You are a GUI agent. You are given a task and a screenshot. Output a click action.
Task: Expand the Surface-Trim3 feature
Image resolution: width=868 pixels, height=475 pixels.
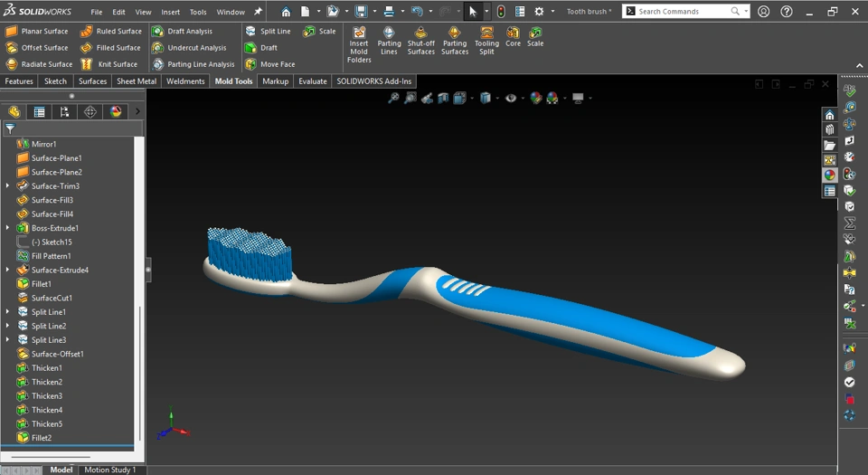click(7, 186)
